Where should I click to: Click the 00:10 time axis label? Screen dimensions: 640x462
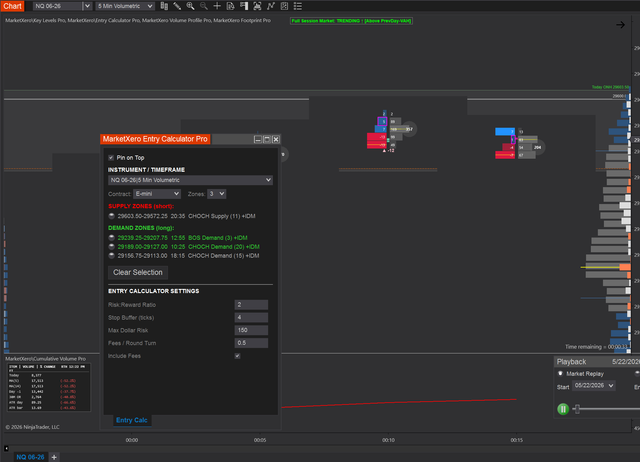pyautogui.click(x=388, y=440)
